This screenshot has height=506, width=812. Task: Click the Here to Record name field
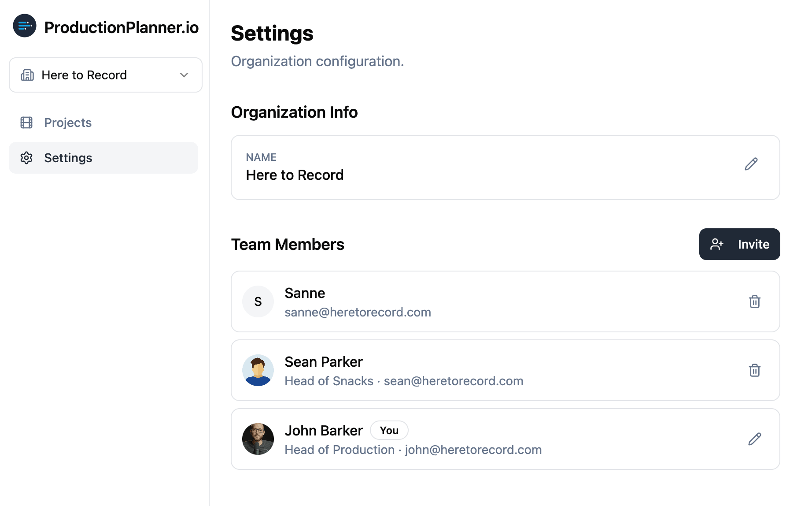point(295,175)
